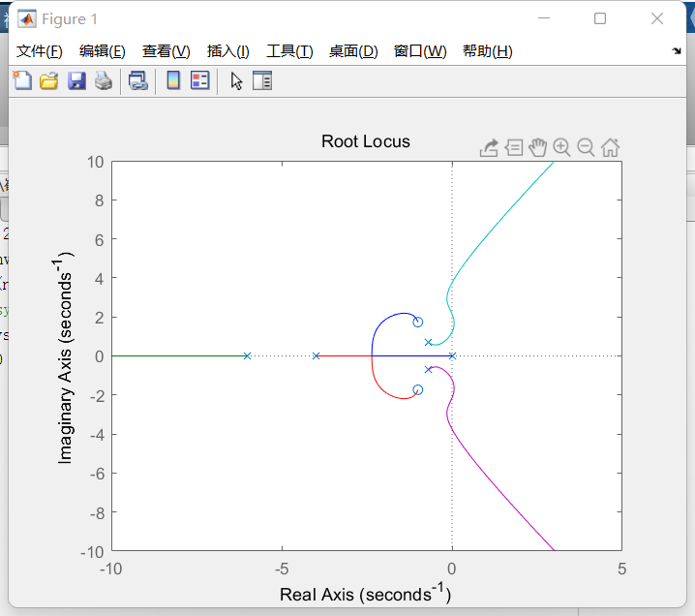Click the pole marker at origin

pos(452,355)
